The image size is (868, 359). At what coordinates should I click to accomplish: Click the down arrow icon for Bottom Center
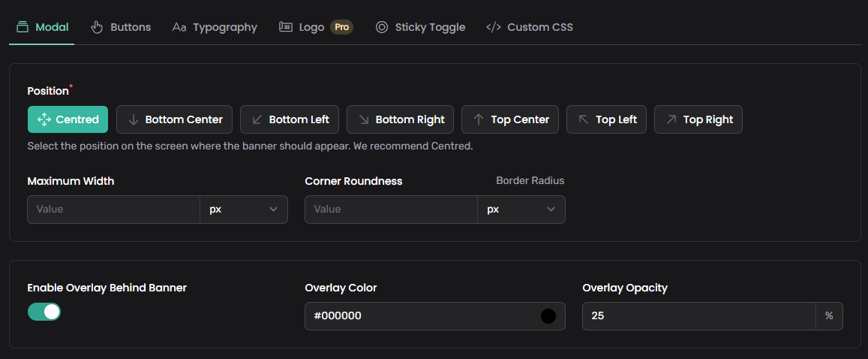134,119
